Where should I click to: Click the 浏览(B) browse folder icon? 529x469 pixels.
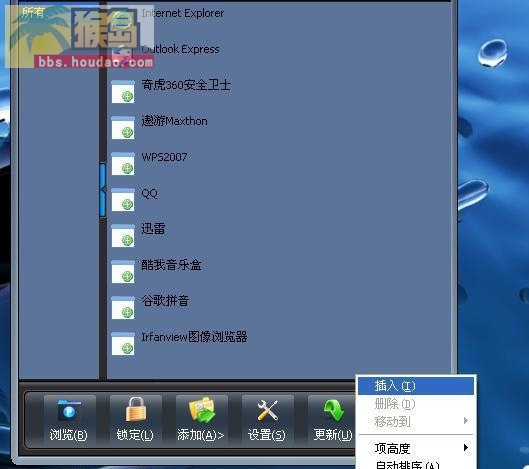point(69,410)
